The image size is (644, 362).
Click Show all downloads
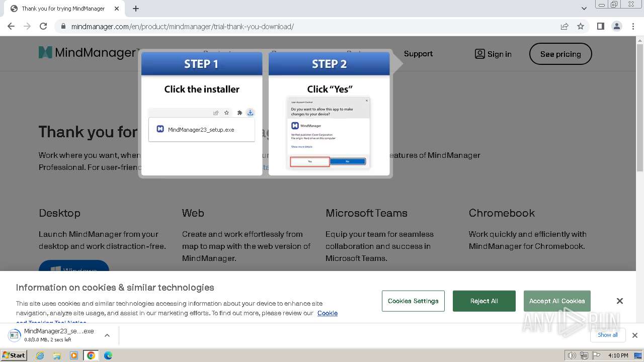click(608, 335)
